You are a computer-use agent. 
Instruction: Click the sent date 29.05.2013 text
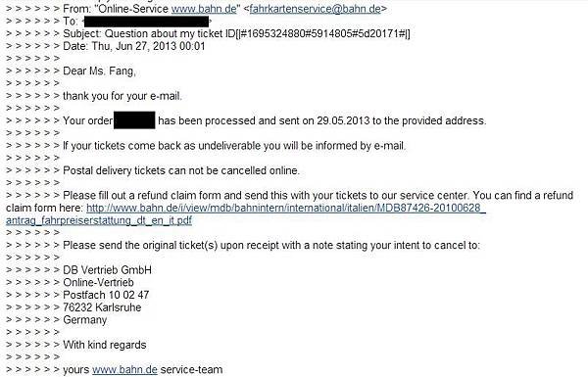click(343, 120)
